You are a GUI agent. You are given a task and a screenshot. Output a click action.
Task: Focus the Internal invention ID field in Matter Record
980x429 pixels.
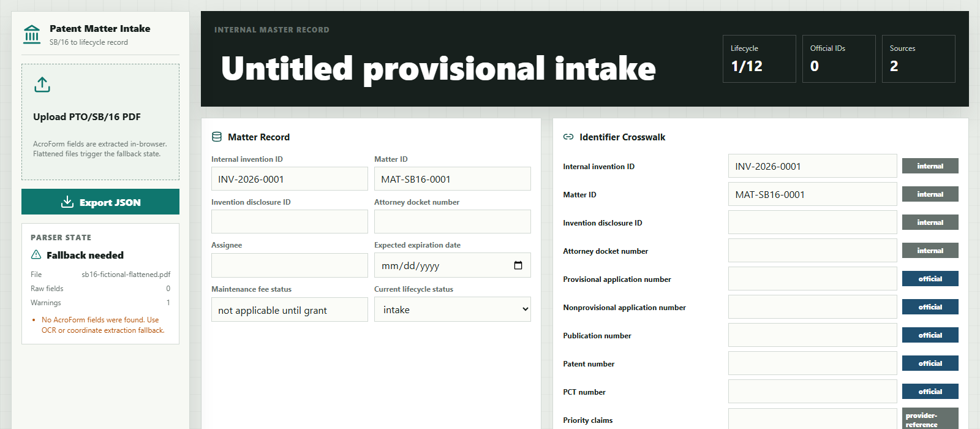click(290, 179)
